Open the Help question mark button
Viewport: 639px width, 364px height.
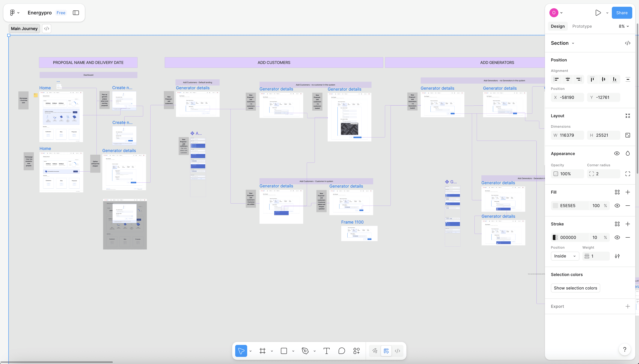click(x=625, y=349)
